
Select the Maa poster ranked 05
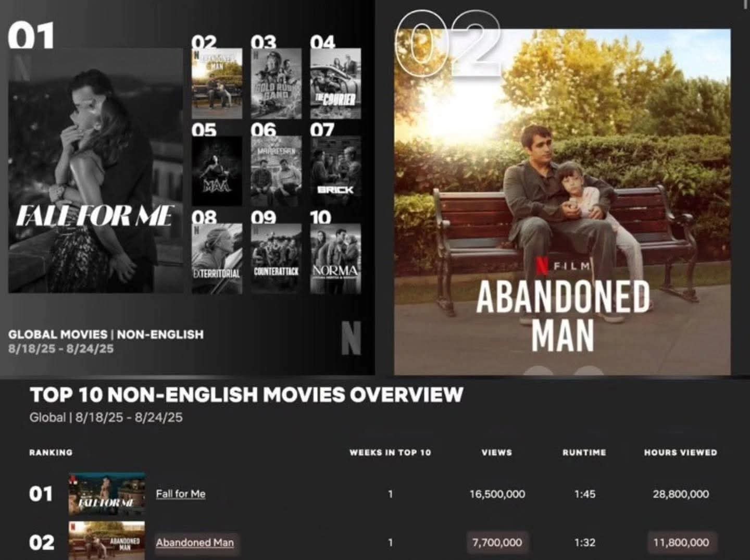point(217,171)
